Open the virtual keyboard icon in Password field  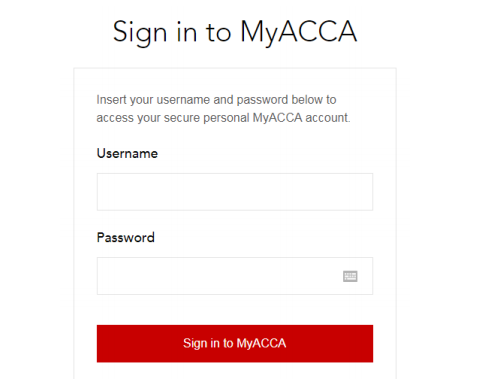pos(350,276)
